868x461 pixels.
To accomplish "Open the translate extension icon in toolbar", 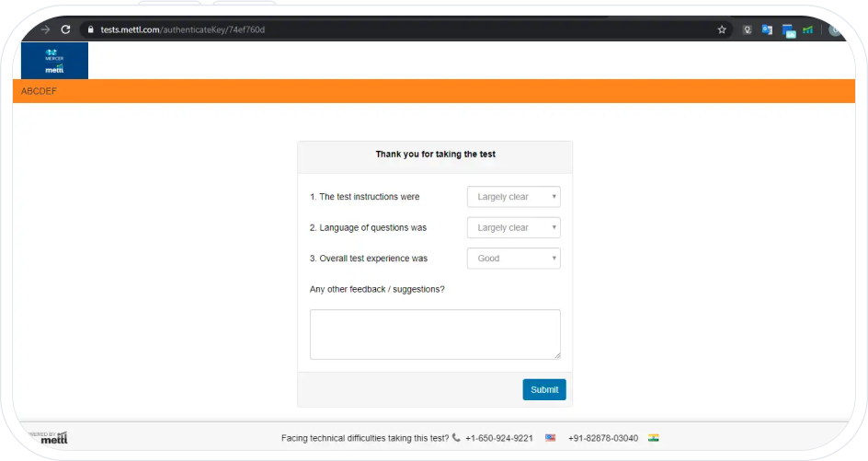I will pos(767,29).
